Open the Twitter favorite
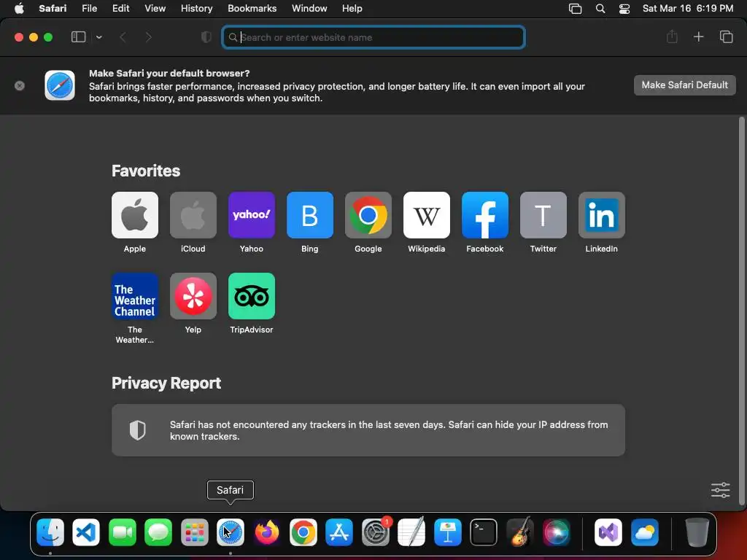Screen dimensions: 747x560 tap(543, 215)
